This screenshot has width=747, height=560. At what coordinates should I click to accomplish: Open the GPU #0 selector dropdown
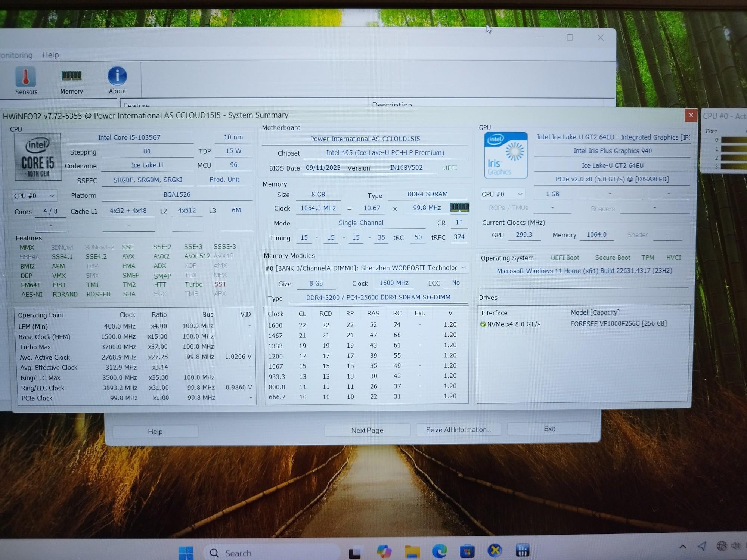pos(502,194)
